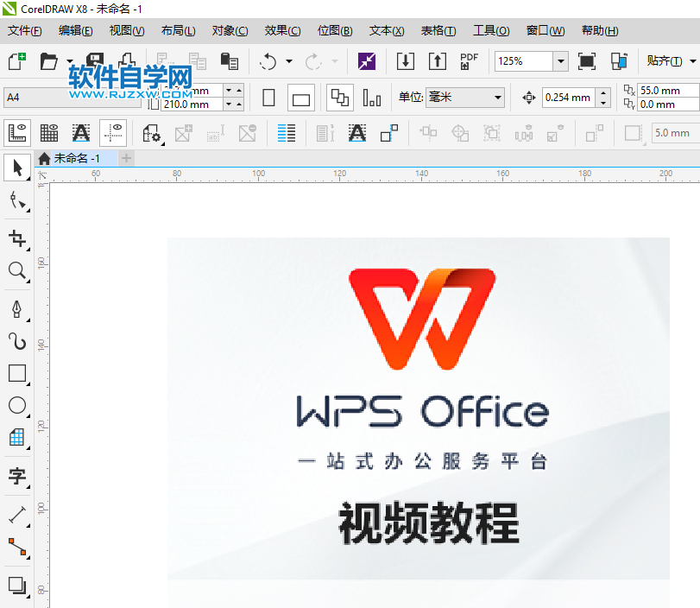
Task: Open the 对象(C) menu
Action: point(230,31)
